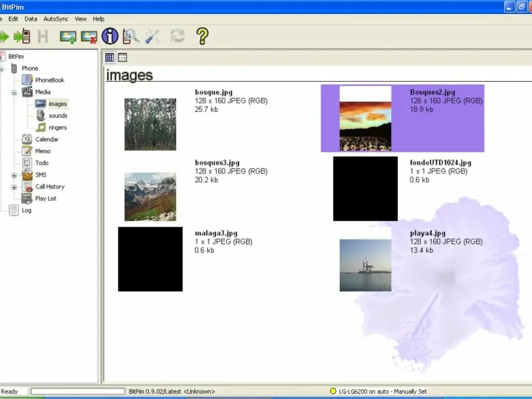Click the Send Phone Data toolbar icon
532x399 pixels.
click(x=22, y=37)
